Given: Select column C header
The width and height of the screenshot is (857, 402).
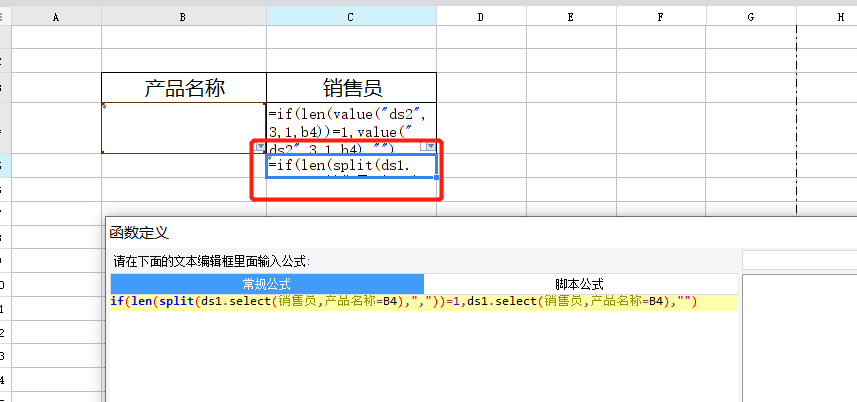Looking at the screenshot, I should pyautogui.click(x=351, y=17).
